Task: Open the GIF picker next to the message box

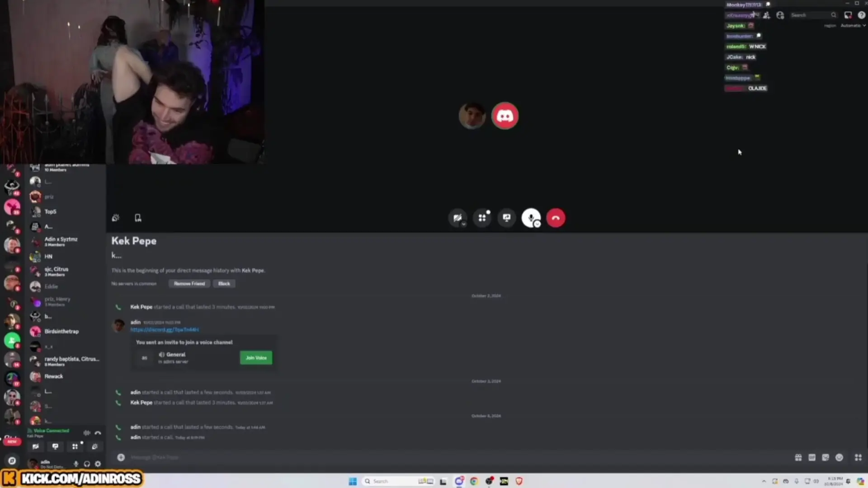Action: 812,457
